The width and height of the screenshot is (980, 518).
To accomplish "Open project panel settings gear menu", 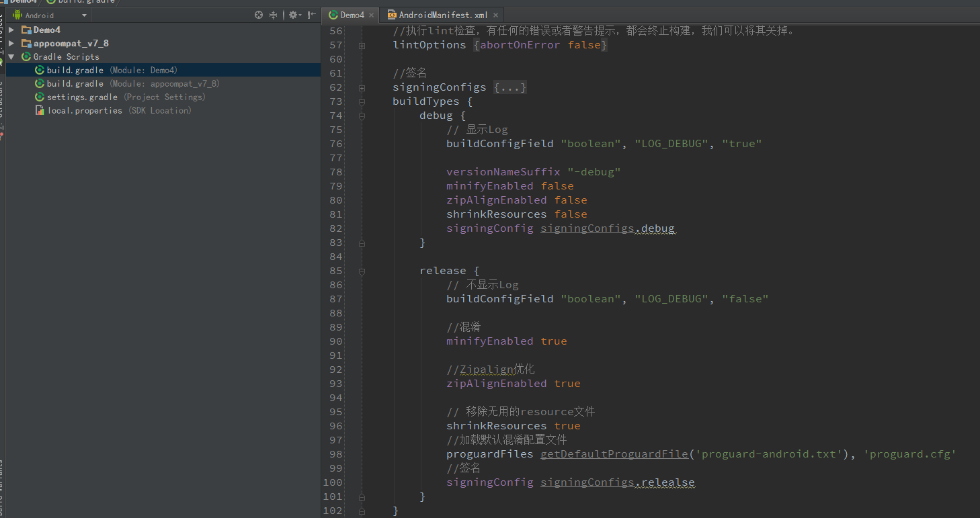I will 294,15.
